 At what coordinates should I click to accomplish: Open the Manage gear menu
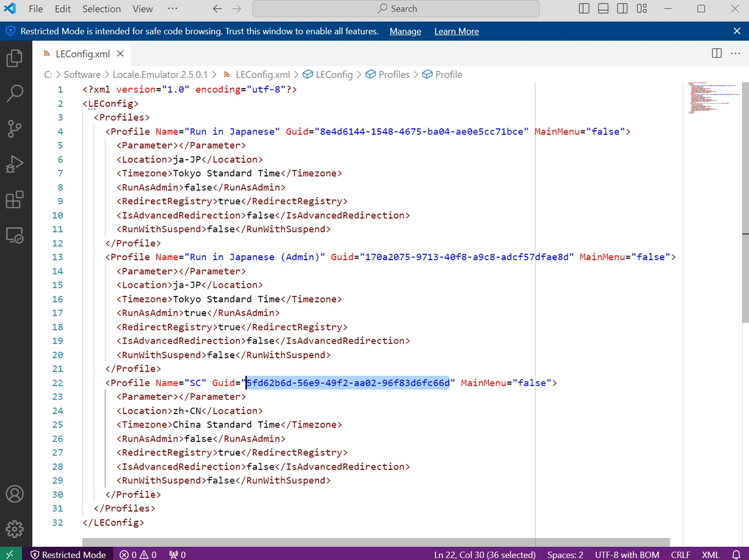tap(14, 529)
